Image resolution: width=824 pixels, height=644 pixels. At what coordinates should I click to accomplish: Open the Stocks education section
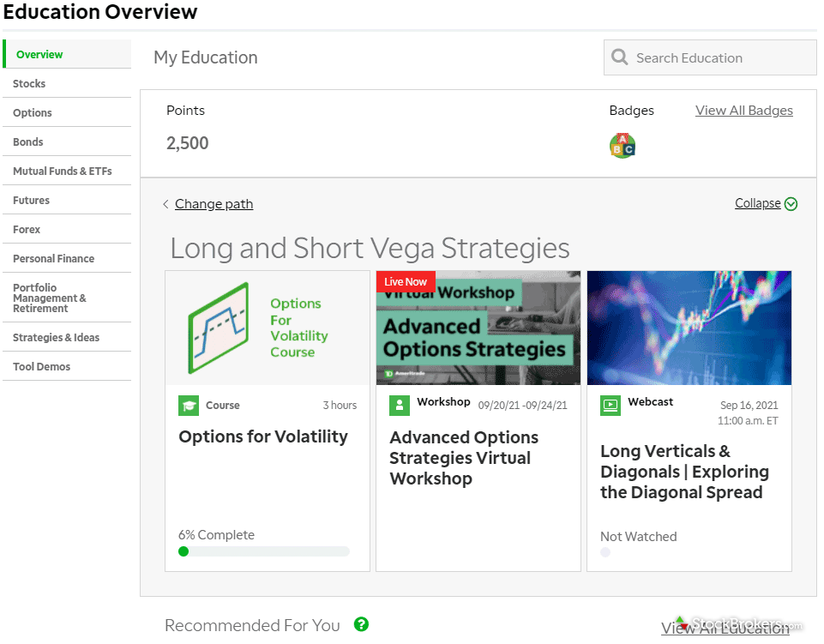click(x=29, y=84)
